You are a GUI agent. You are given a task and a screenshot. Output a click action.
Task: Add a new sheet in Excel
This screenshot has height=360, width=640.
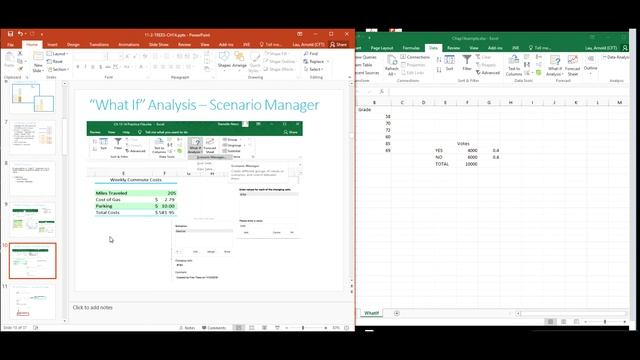pos(396,313)
